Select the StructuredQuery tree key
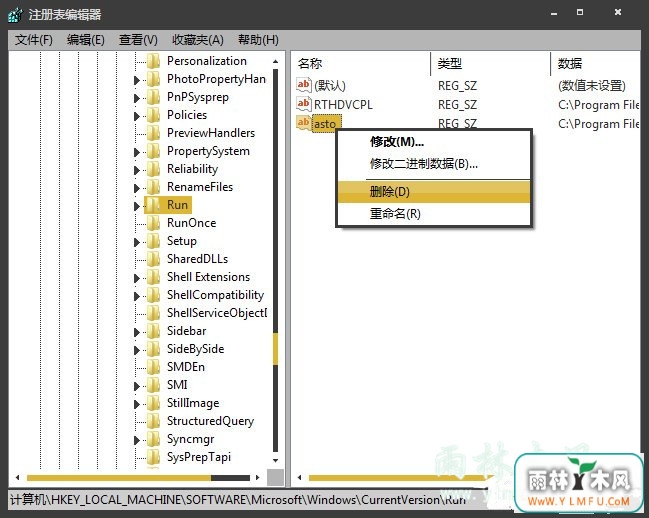The image size is (649, 518). 210,421
